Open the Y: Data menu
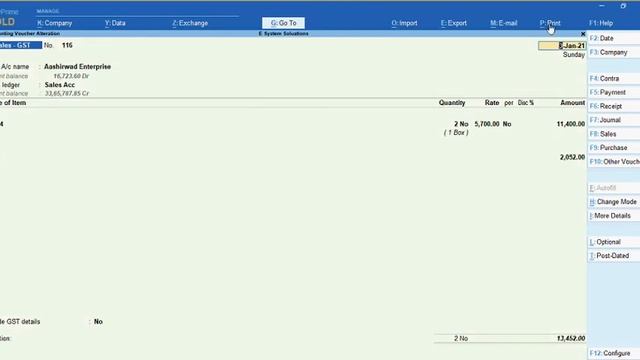The image size is (640, 360). click(115, 23)
